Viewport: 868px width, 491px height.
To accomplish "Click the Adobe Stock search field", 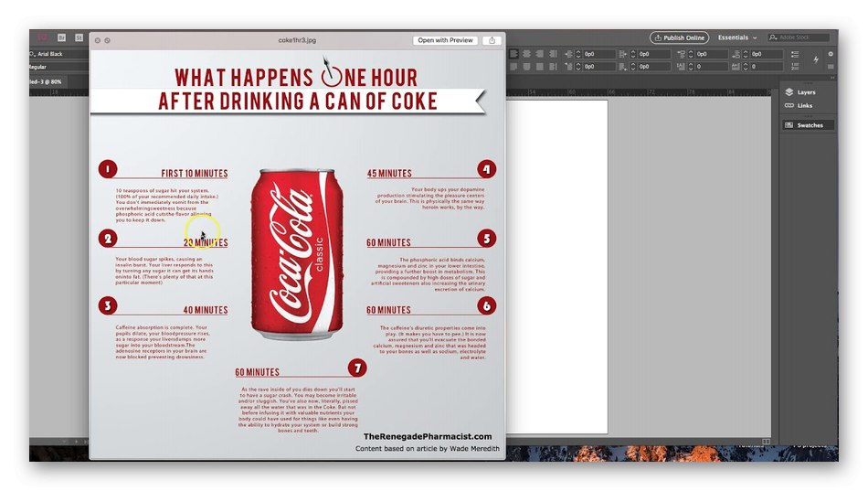I will point(799,37).
